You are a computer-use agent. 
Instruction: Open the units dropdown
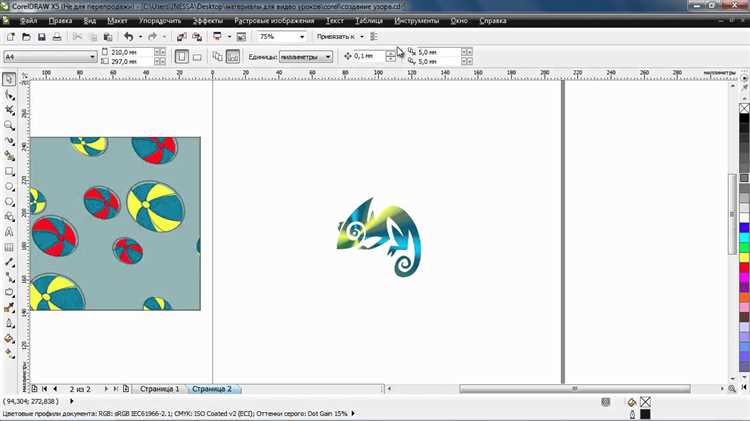(x=328, y=56)
